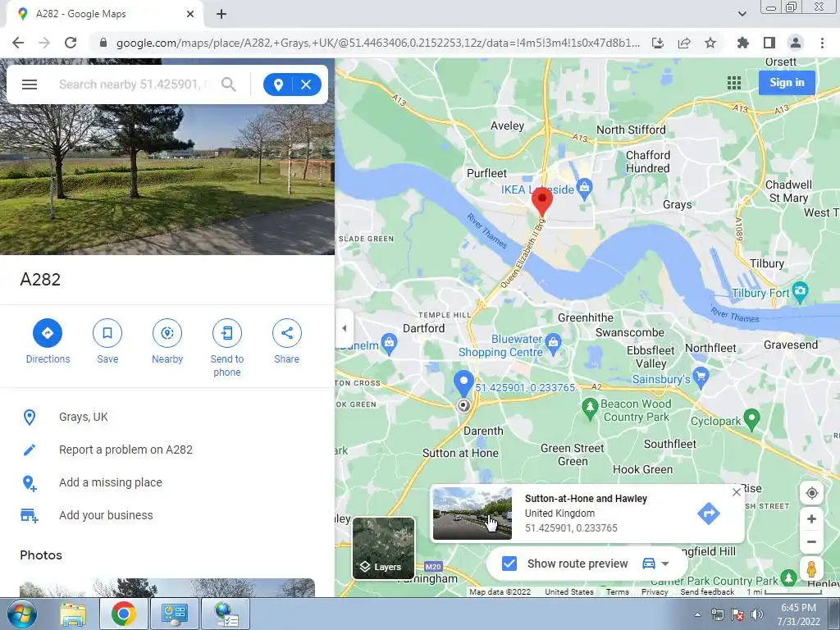Screen dimensions: 840x630
Task: Share this page from the address bar
Action: (684, 43)
